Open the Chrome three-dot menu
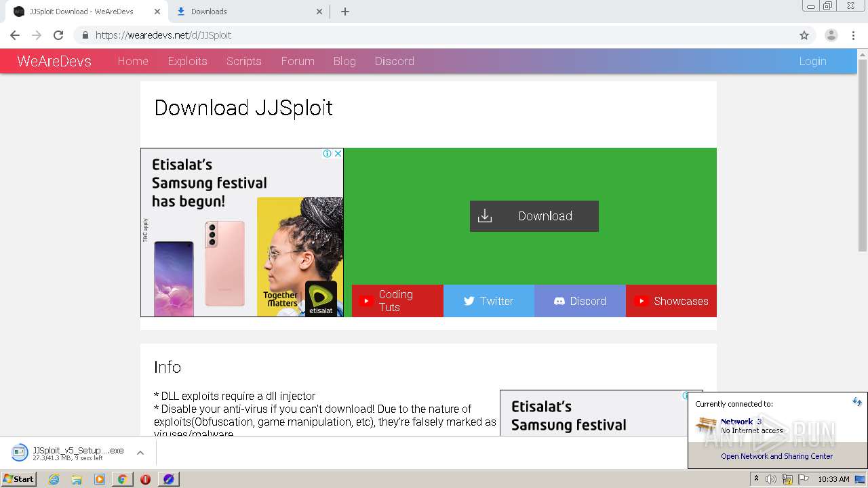 coord(854,35)
